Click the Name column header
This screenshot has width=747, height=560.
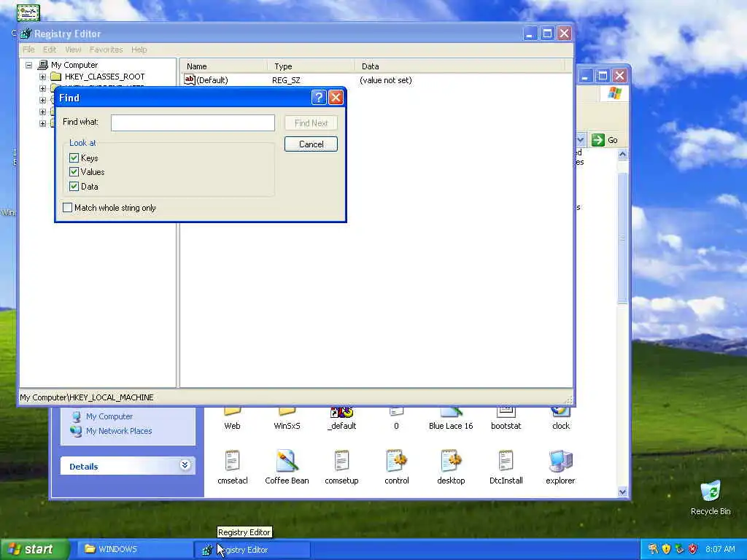pos(224,66)
